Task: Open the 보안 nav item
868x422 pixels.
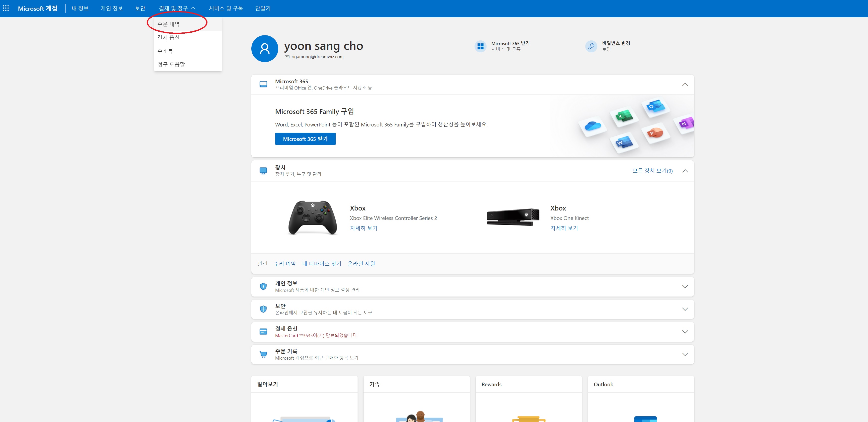Action: (140, 8)
